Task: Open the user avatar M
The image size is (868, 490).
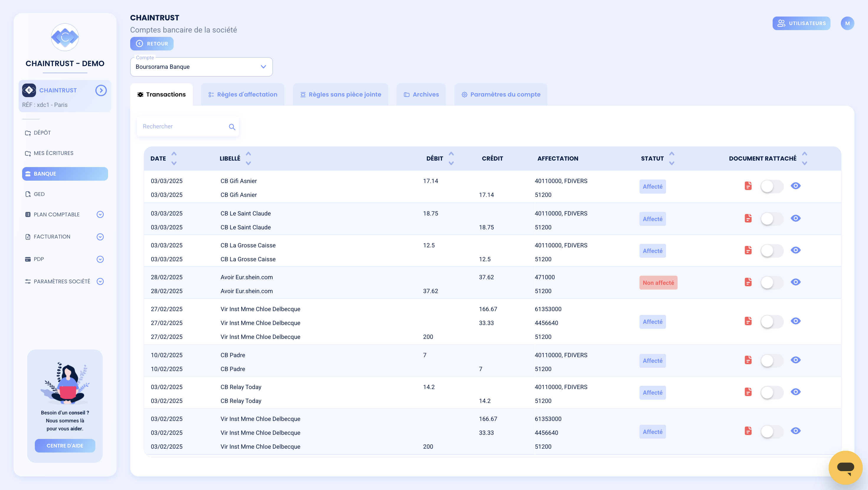Action: 847,23
